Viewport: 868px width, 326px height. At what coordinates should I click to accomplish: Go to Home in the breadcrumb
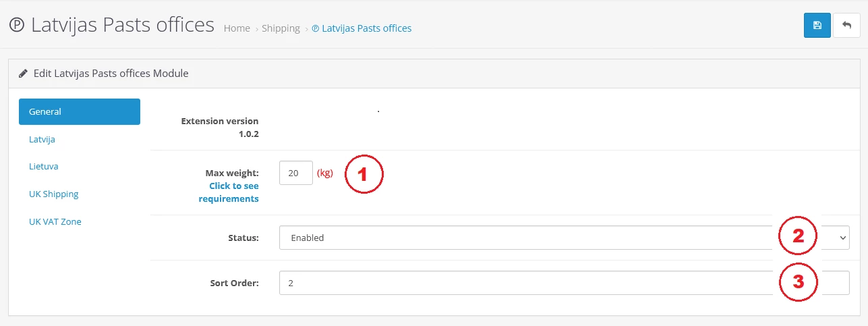237,28
